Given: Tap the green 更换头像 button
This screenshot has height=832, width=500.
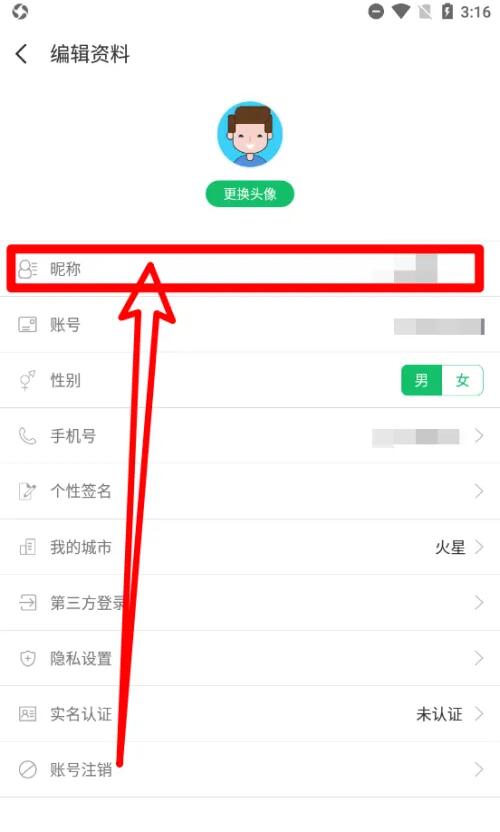Looking at the screenshot, I should pyautogui.click(x=249, y=194).
